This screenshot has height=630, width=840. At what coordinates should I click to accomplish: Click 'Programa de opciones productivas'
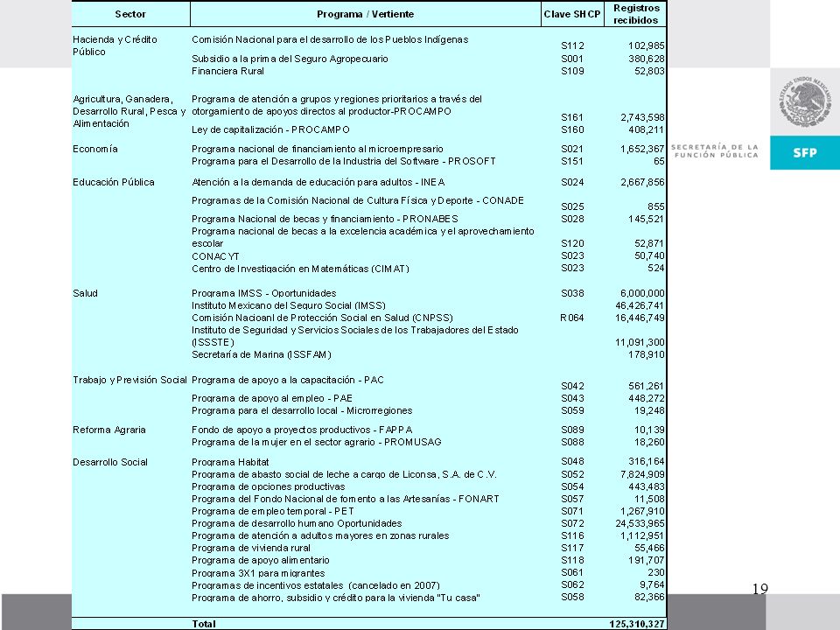coord(269,486)
